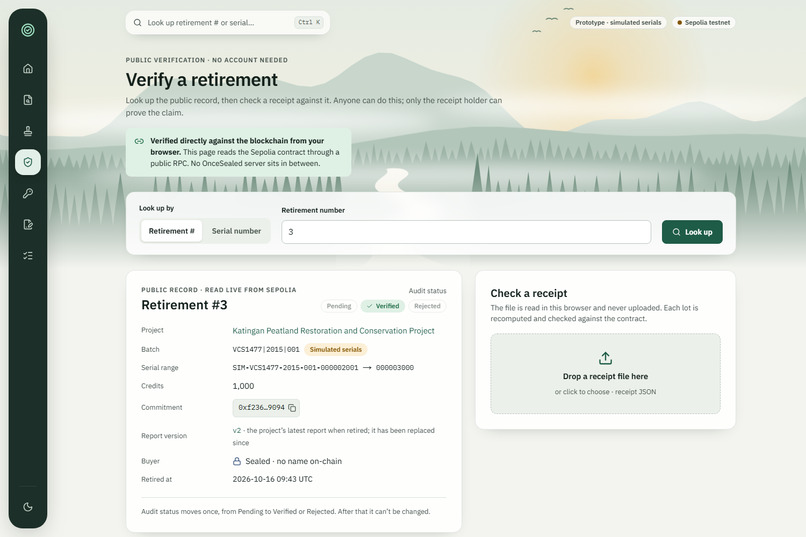This screenshot has height=537, width=806.
Task: Click the magnifier icon in the top search bar
Action: [138, 23]
